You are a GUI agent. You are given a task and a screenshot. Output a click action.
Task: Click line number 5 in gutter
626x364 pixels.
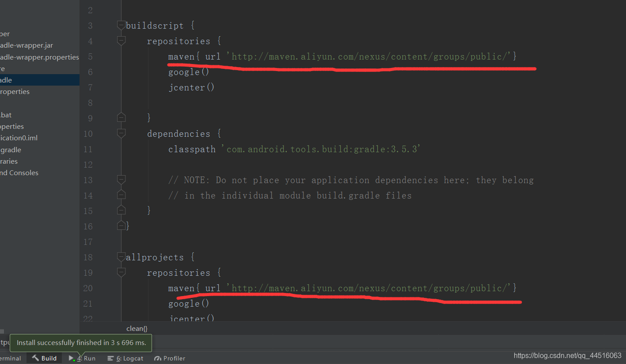coord(90,56)
